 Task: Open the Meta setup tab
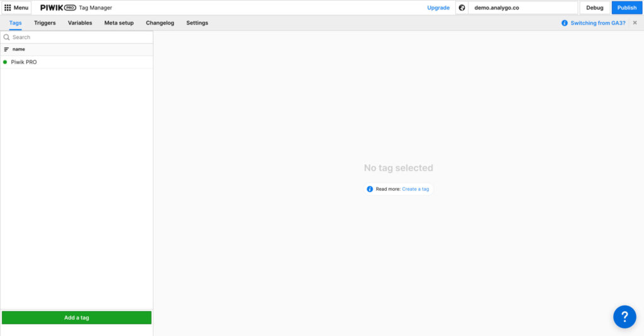119,23
